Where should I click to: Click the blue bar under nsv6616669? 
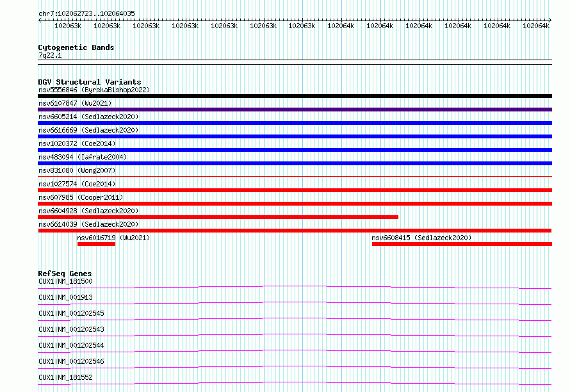(295, 136)
